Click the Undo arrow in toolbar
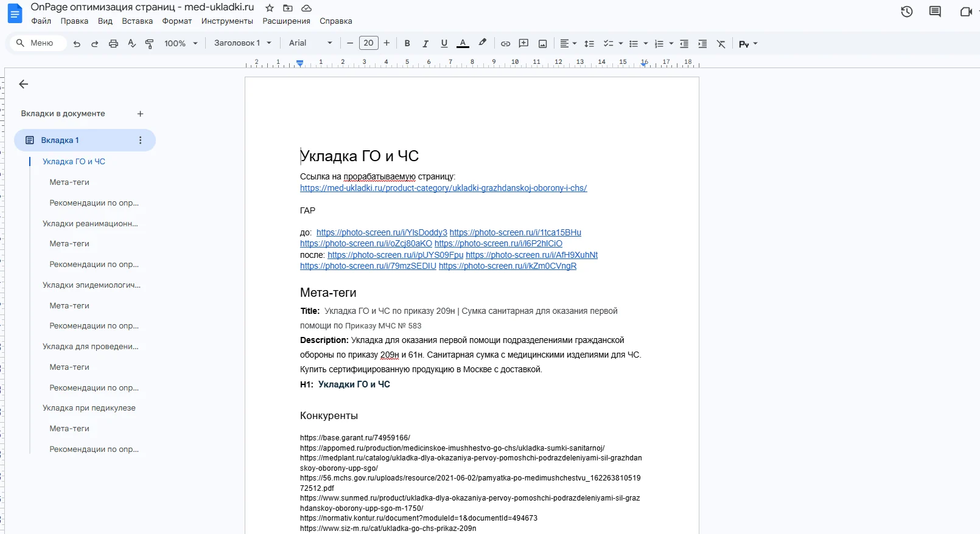This screenshot has width=980, height=534. tap(77, 44)
